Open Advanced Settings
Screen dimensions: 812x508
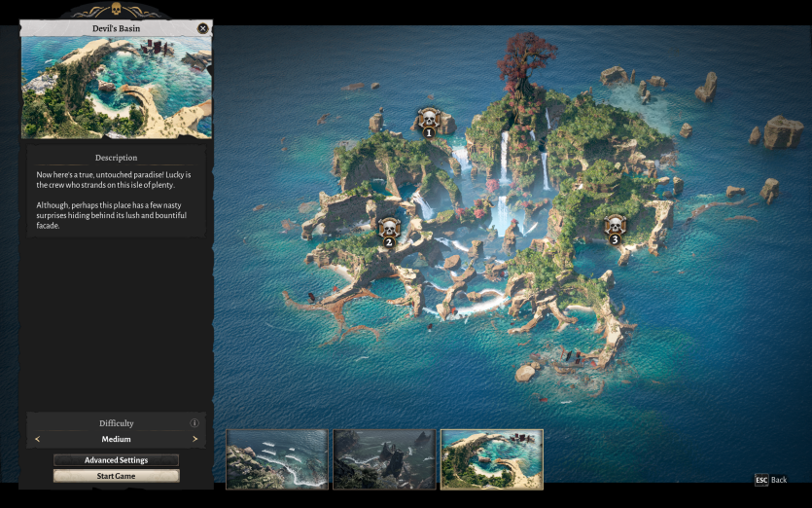tap(116, 459)
